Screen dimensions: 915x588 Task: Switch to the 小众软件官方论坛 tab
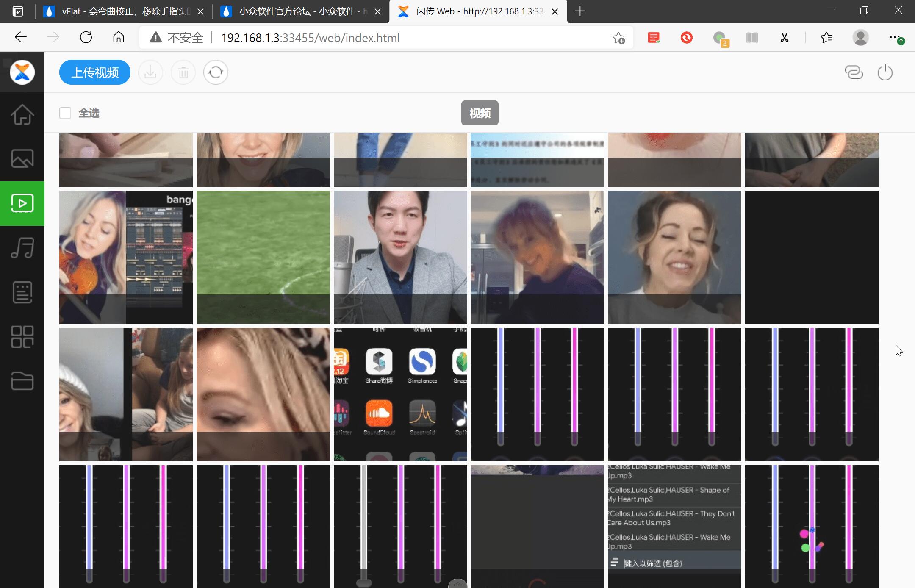pyautogui.click(x=297, y=11)
